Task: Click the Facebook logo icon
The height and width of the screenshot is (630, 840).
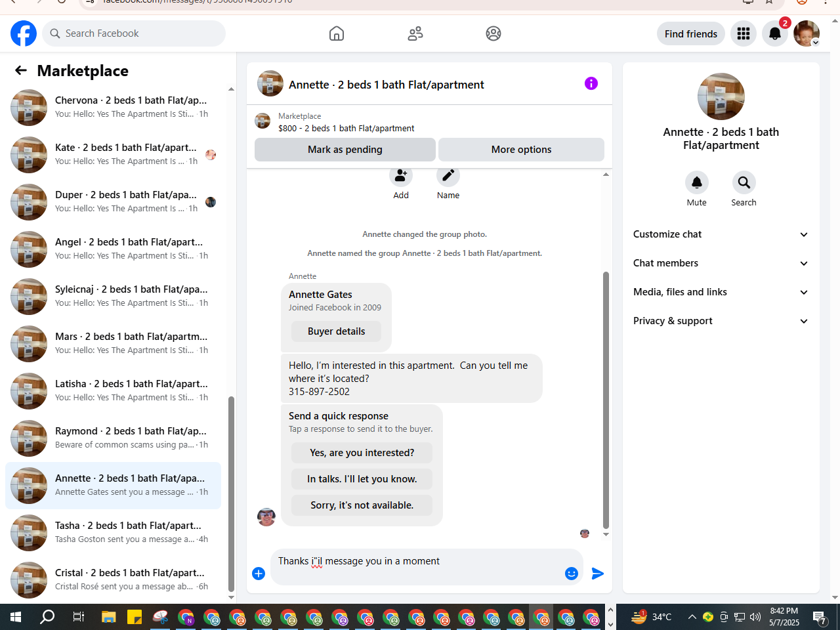Action: point(24,33)
